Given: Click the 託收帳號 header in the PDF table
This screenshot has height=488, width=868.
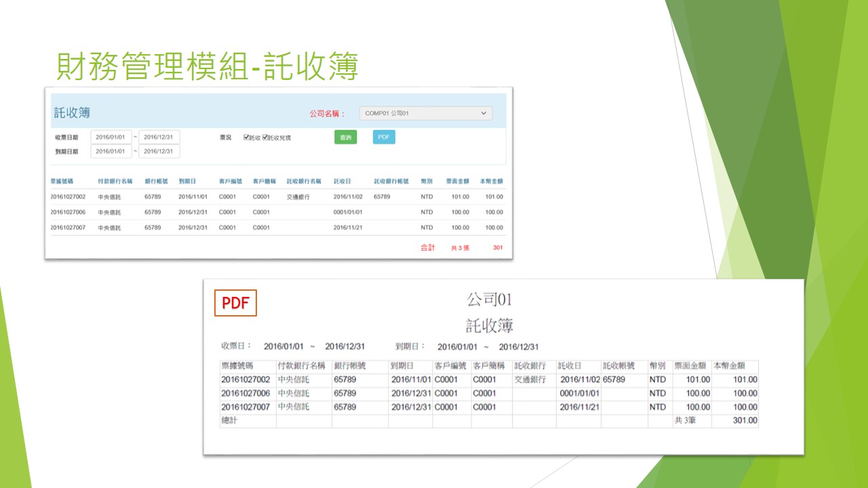Looking at the screenshot, I should pyautogui.click(x=618, y=366).
